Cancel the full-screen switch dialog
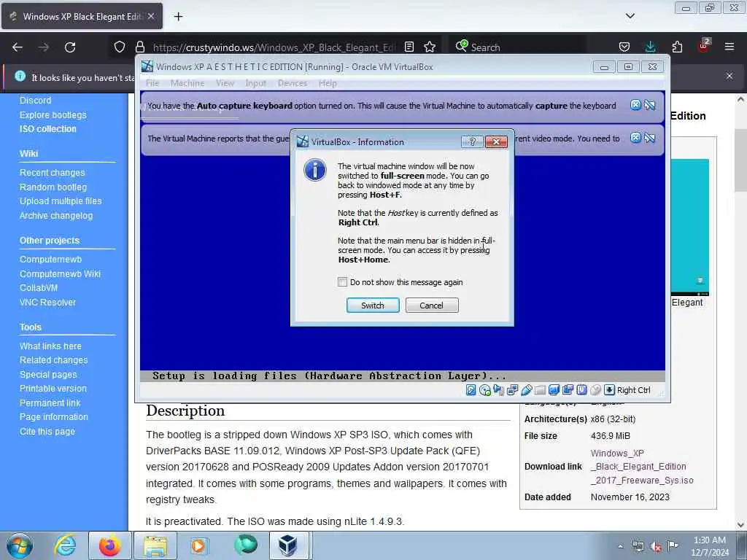747x560 pixels. [x=432, y=306]
